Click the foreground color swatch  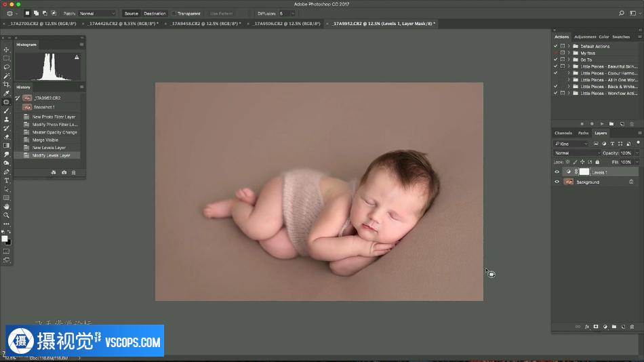[5, 239]
